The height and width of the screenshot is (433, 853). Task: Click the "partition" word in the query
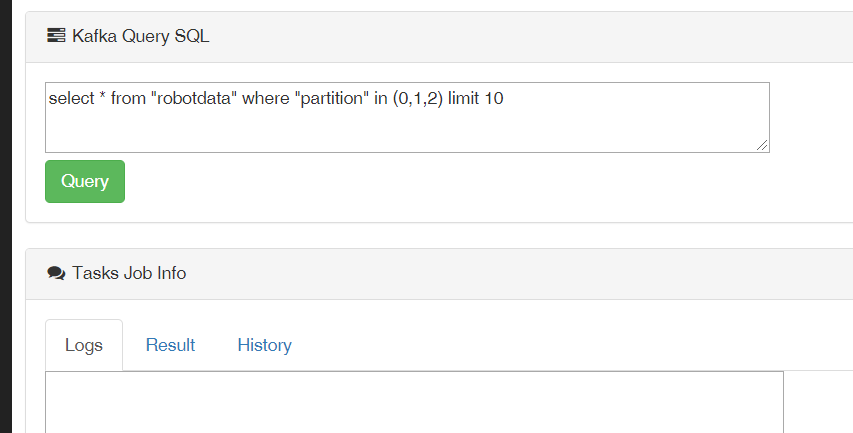click(334, 98)
